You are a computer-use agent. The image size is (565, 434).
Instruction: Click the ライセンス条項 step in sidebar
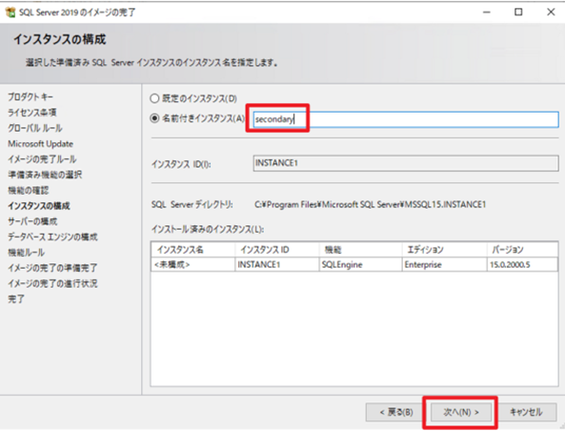point(32,112)
